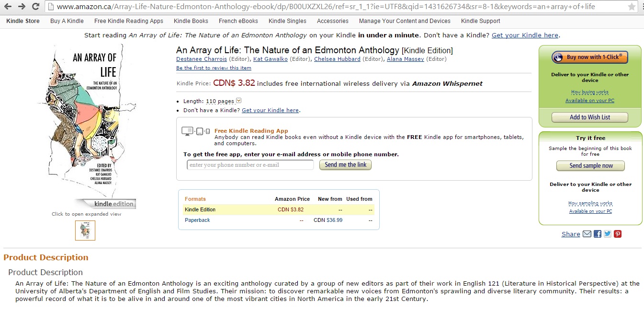Click Send me the link button

(345, 165)
